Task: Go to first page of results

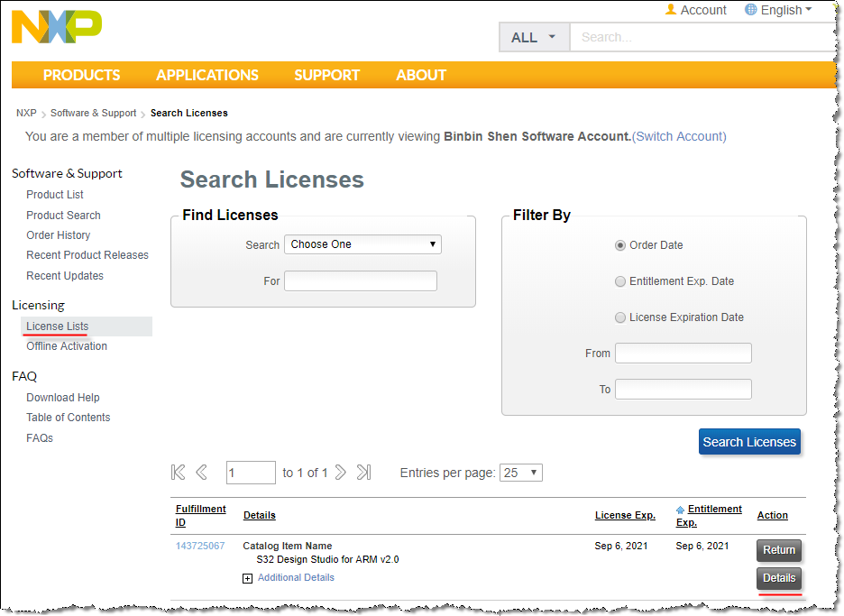Action: 179,472
